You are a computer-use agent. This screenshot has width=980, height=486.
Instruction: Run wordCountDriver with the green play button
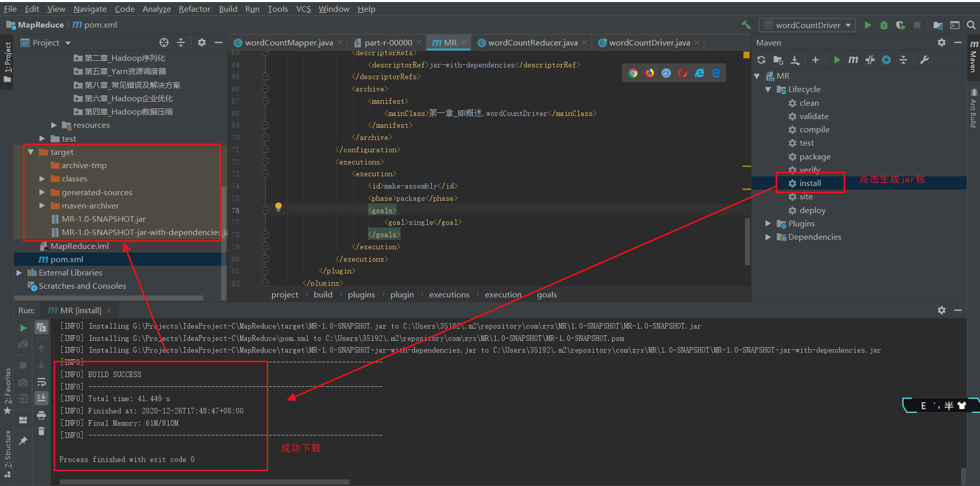[868, 25]
